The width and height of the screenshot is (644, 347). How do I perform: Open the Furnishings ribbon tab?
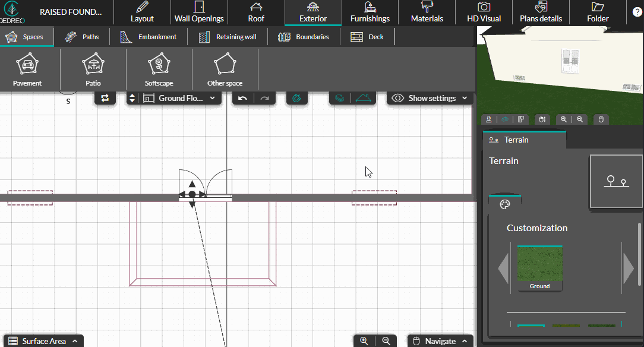pyautogui.click(x=370, y=12)
